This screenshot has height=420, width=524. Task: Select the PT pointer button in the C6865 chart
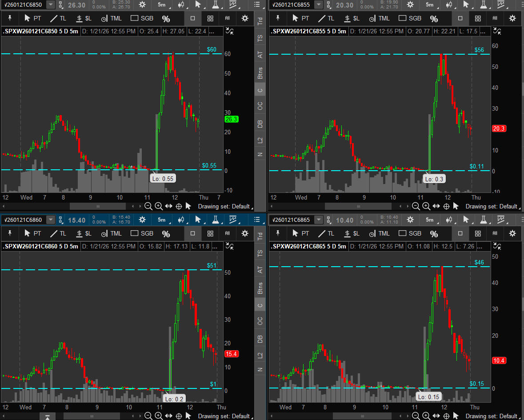tap(301, 233)
